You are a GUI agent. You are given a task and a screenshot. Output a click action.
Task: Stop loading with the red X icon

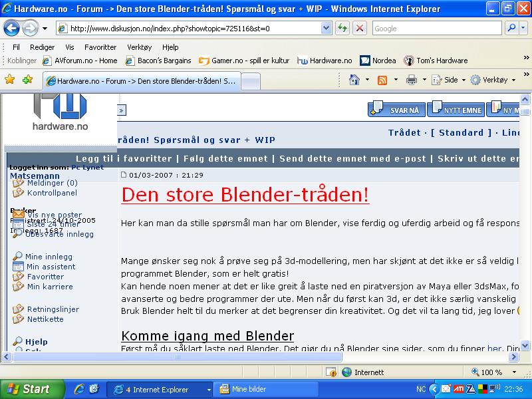tap(360, 29)
